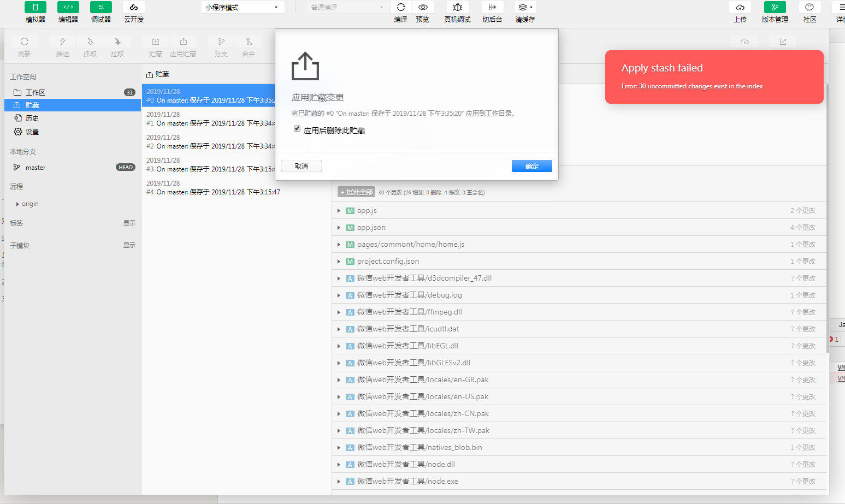Open the 模拟器 simulator panel
Viewport: 845px width, 504px height.
(36, 7)
